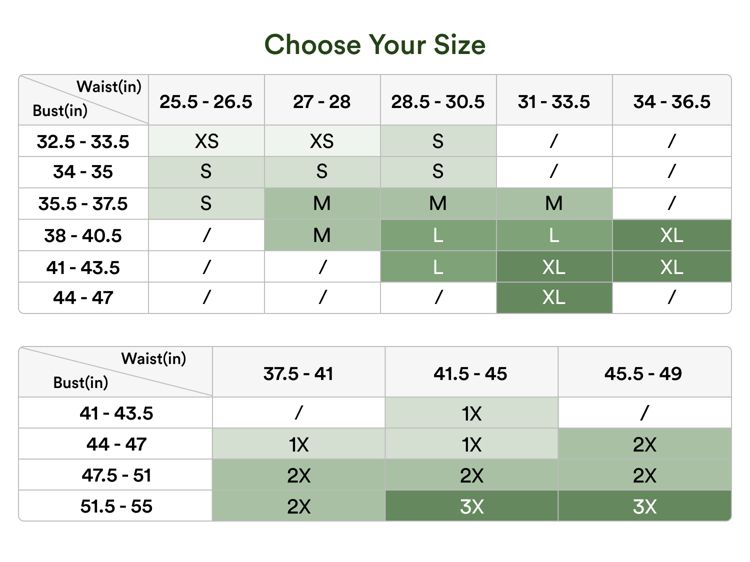Viewport: 750px width, 562px height.
Task: Click the XL cell in the 44 - 47 bust row
Action: pos(554,298)
